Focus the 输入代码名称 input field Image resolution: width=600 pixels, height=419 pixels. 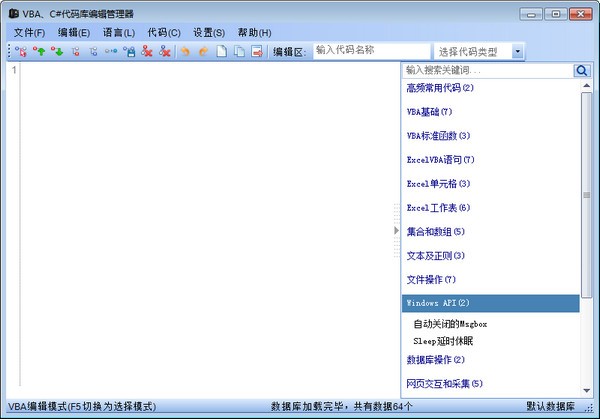(372, 51)
